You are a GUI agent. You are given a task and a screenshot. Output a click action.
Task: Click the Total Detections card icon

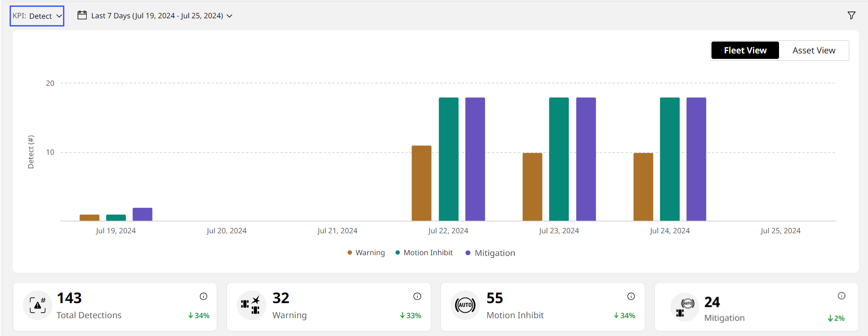pos(37,305)
